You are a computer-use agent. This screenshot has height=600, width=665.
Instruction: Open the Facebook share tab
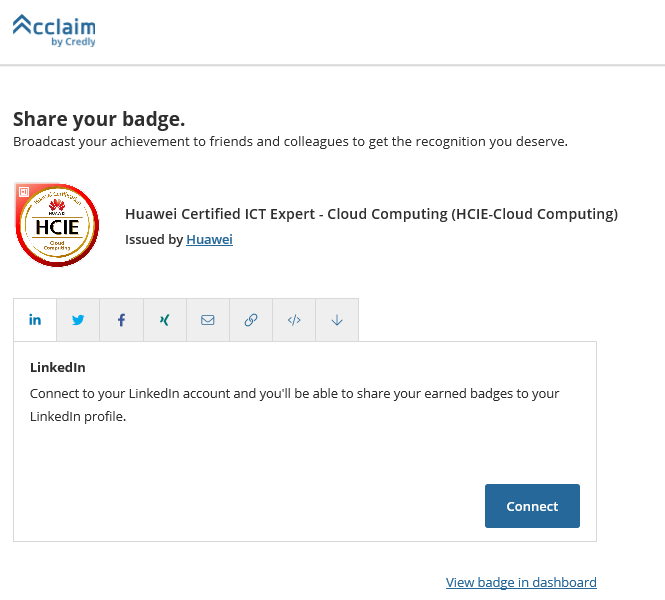pyautogui.click(x=121, y=320)
